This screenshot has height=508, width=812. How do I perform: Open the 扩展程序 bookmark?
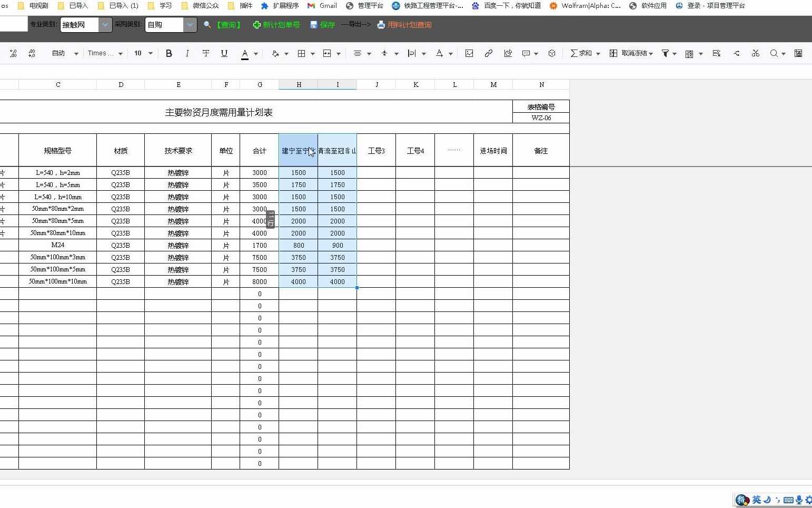[x=280, y=5]
